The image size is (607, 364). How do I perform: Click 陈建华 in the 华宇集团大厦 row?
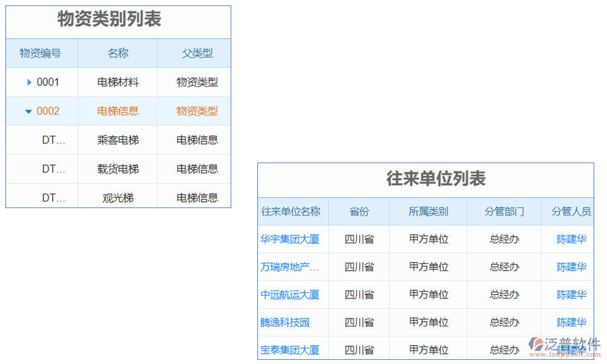571,239
